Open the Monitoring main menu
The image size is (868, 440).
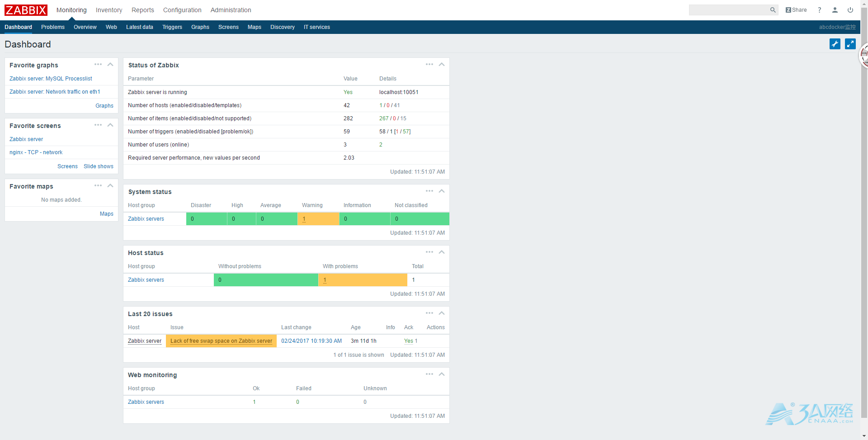tap(71, 10)
